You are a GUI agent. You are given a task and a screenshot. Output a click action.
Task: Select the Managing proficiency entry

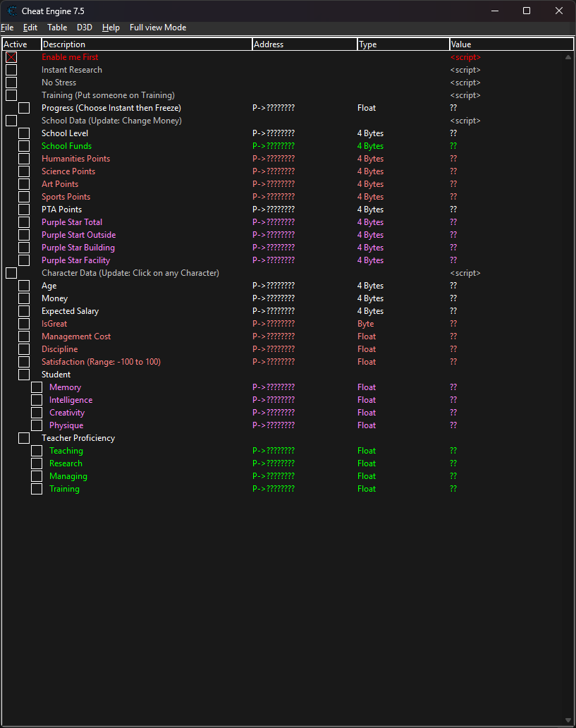(68, 476)
